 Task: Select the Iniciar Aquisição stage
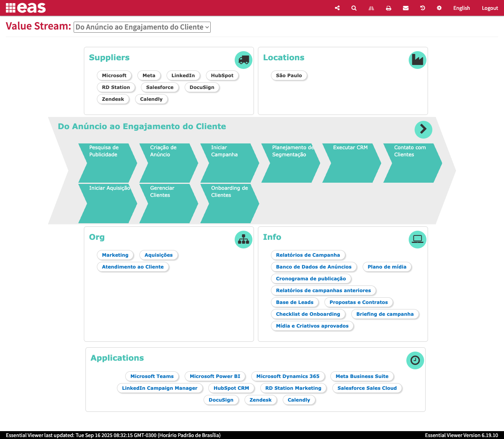(x=107, y=204)
